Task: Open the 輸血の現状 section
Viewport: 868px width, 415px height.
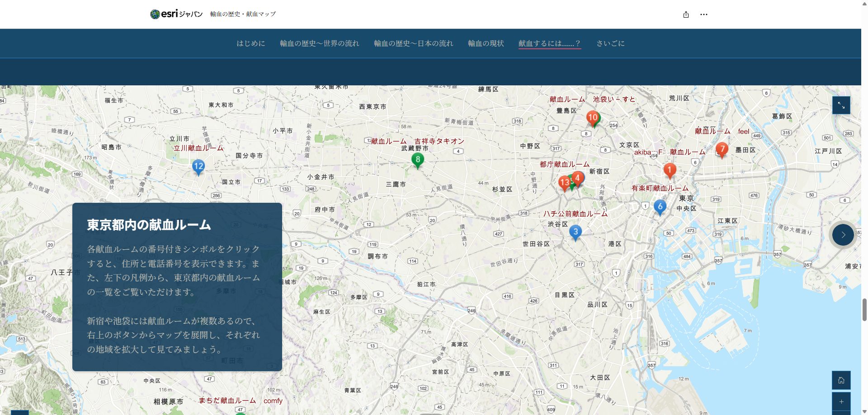Action: point(486,43)
